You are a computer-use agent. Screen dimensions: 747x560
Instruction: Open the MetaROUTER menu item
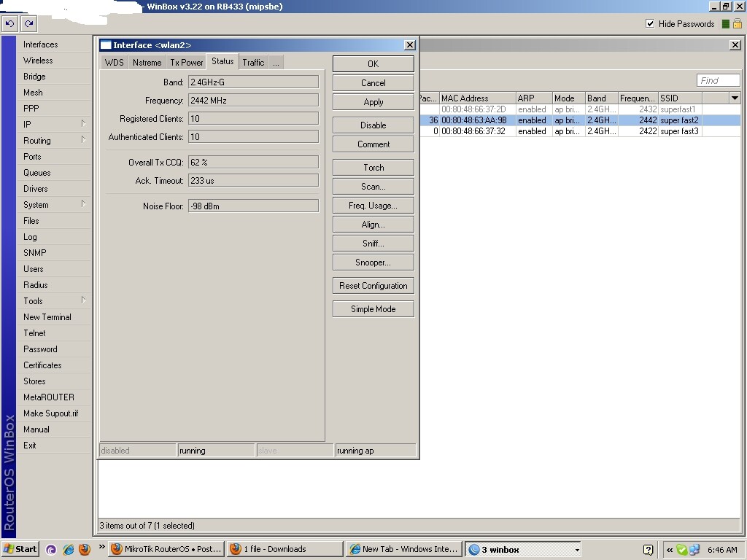[x=49, y=397]
